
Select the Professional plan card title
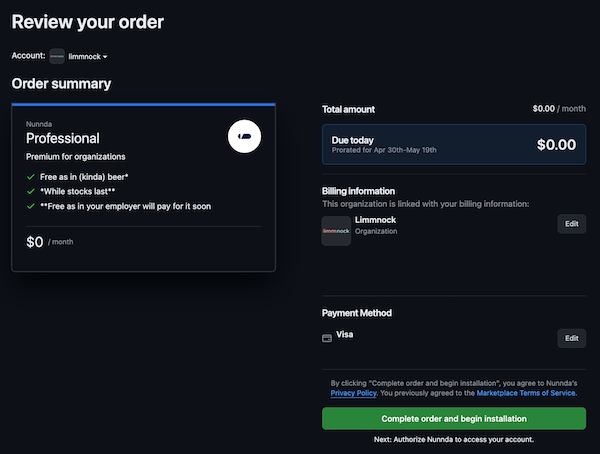coord(63,138)
